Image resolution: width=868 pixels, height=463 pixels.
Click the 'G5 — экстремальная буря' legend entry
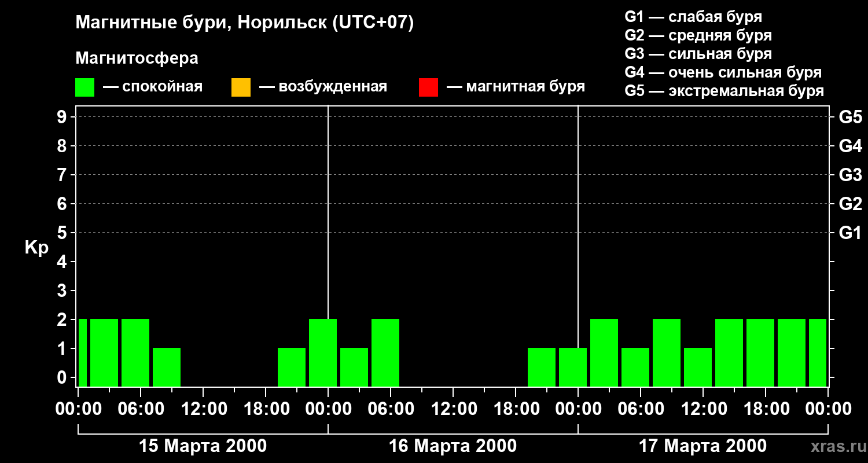click(x=724, y=91)
